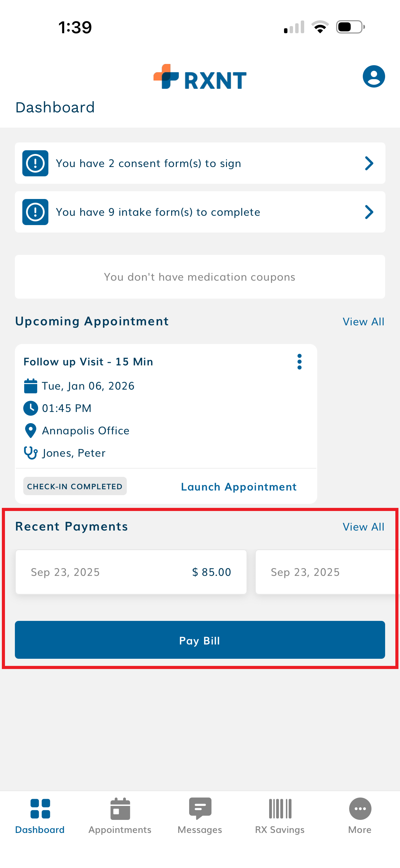Tap the location pin for Annapolis Office
The width and height of the screenshot is (400, 868).
31,431
